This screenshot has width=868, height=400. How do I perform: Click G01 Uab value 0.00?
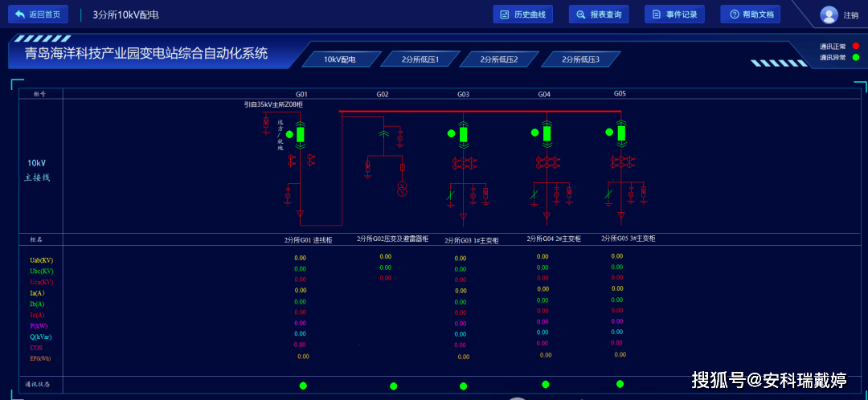pyautogui.click(x=300, y=258)
